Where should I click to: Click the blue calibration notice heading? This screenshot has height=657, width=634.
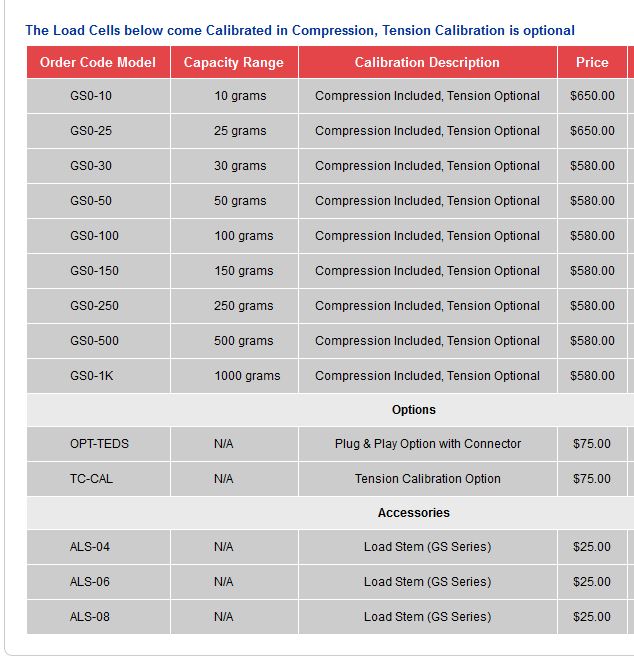point(300,30)
